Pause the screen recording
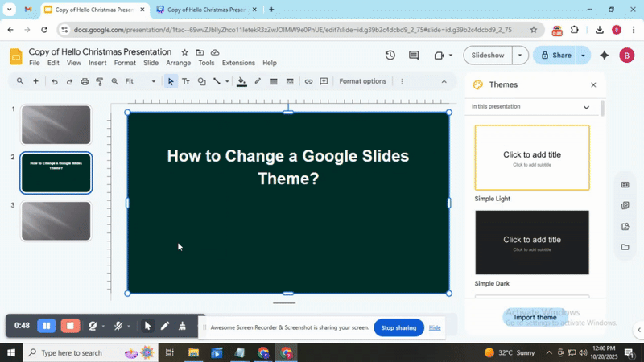 [x=47, y=326]
